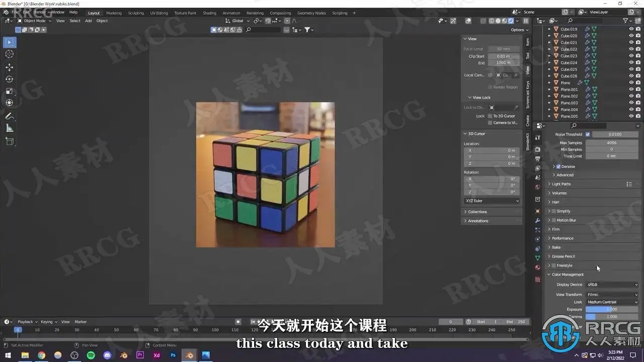The image size is (644, 362).
Task: Click the Options button in viewport
Action: [x=519, y=30]
